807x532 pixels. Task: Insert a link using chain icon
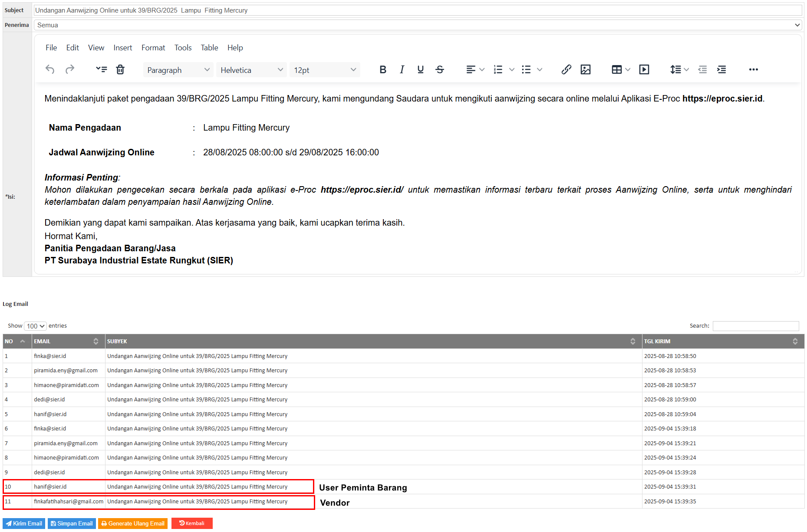(566, 69)
